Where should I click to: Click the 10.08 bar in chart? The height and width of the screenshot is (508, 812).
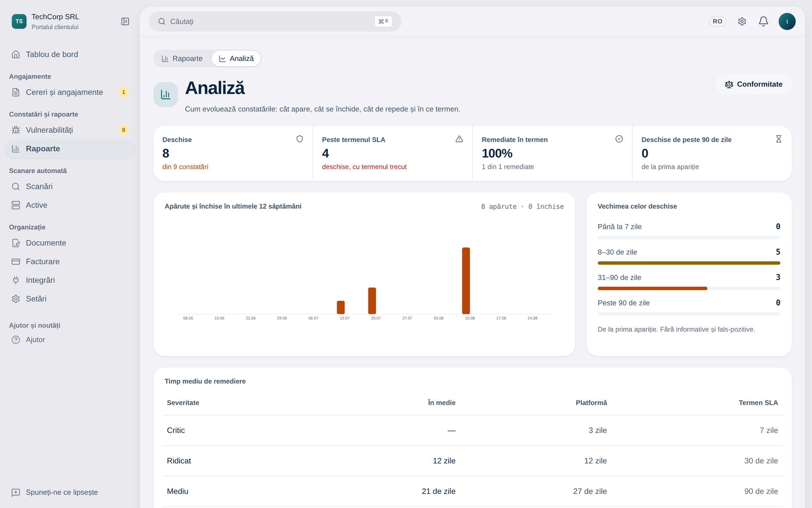tap(466, 281)
